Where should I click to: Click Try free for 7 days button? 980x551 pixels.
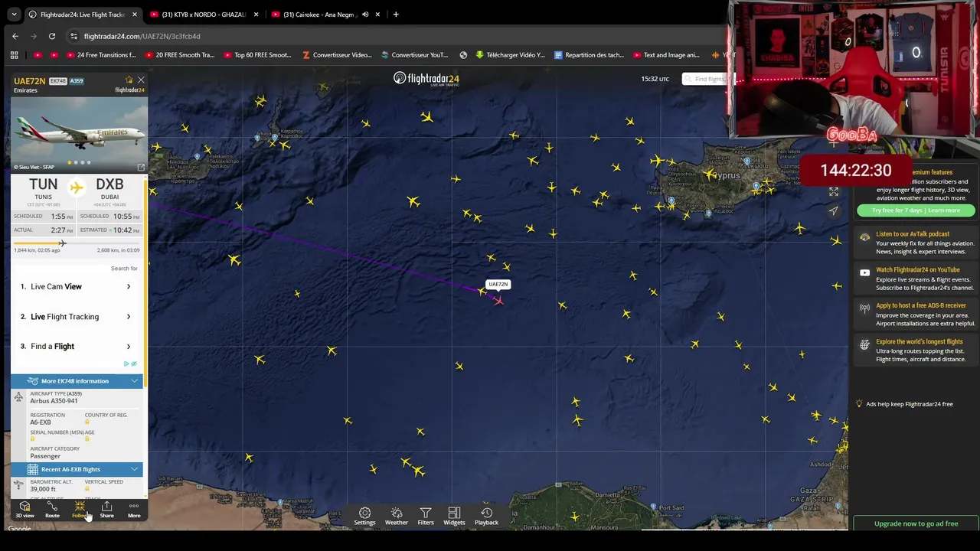click(916, 210)
